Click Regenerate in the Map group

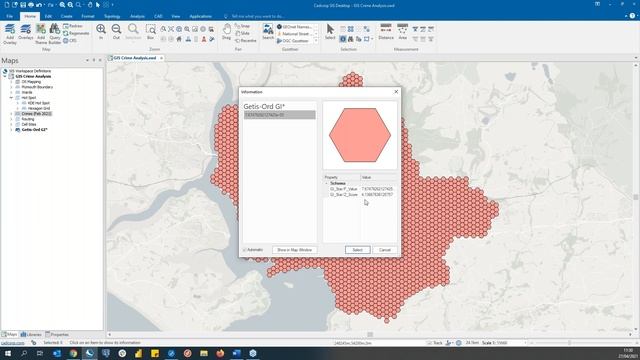pos(76,33)
